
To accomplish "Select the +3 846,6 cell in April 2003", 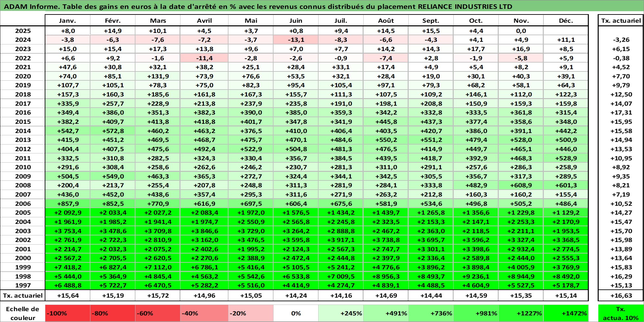I will (204, 231).
